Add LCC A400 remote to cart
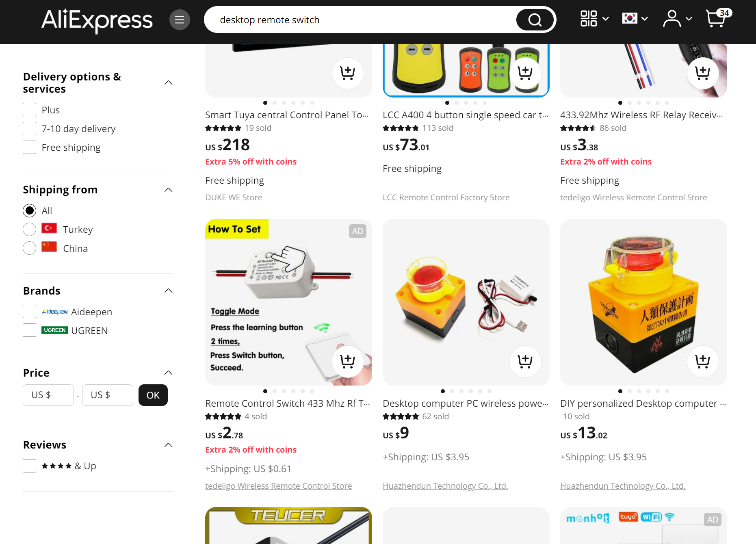Image resolution: width=756 pixels, height=544 pixels. pos(525,73)
